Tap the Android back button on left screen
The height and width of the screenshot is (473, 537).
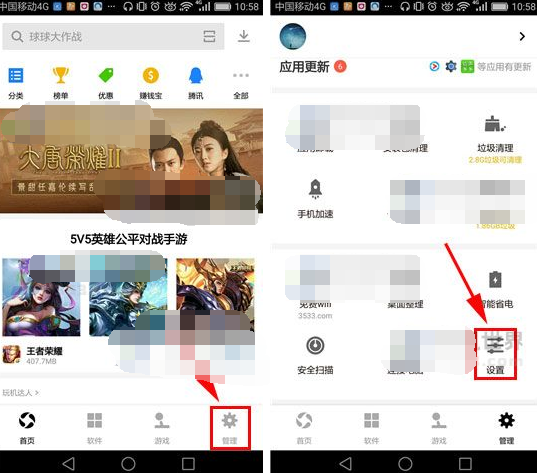point(69,464)
